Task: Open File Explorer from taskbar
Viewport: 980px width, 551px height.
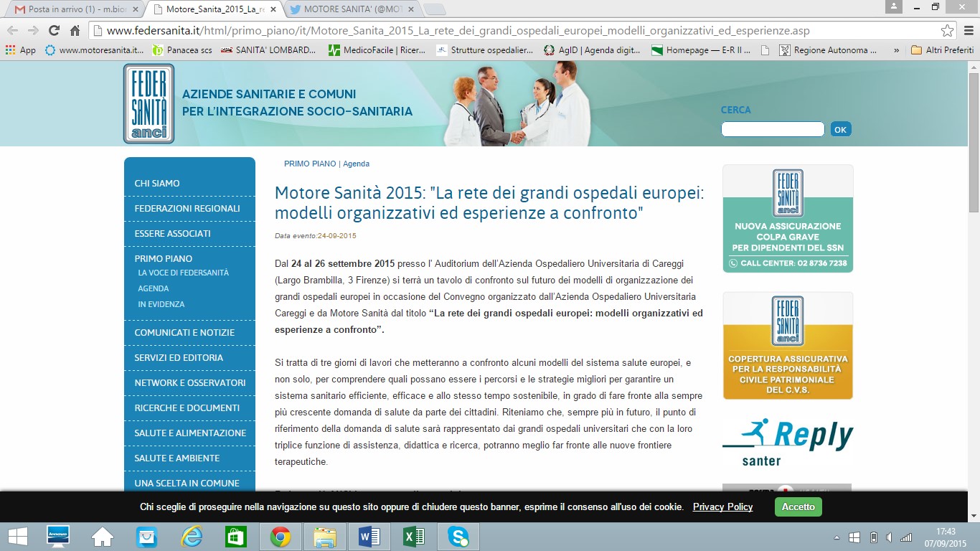Action: 325,537
